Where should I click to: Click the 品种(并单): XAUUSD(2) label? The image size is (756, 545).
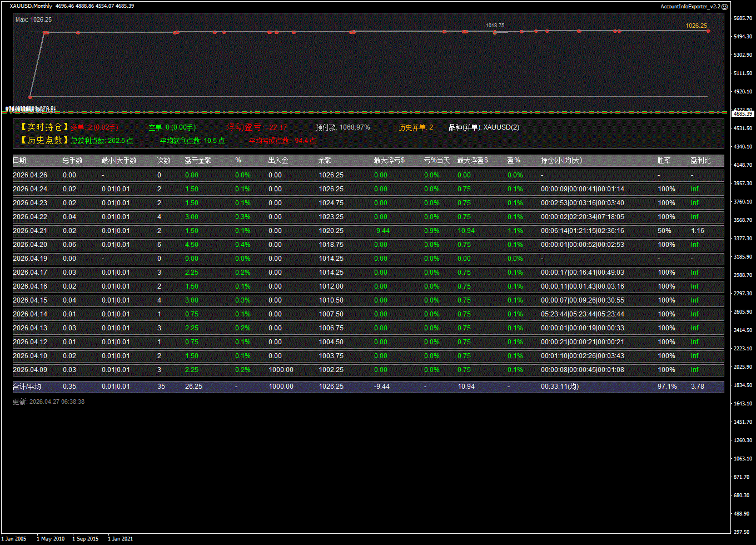pos(484,127)
